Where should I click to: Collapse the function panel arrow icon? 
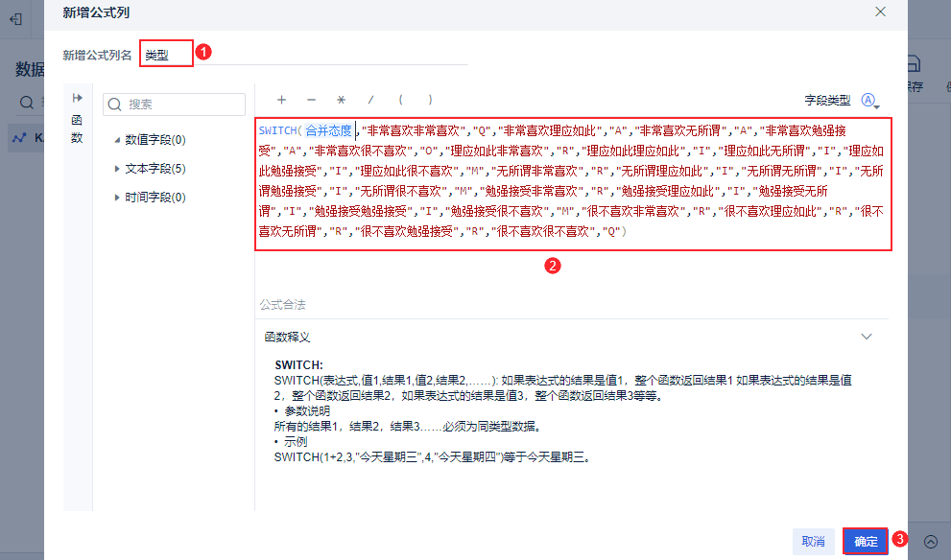pyautogui.click(x=77, y=98)
